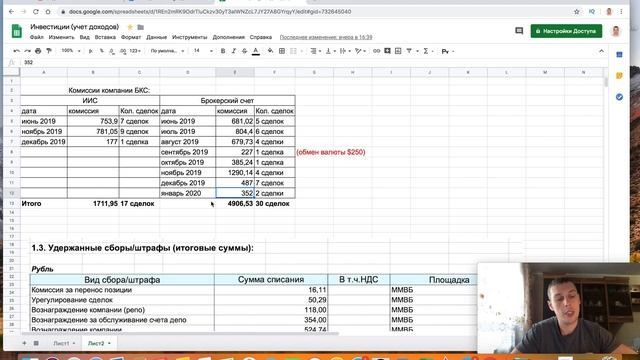640x360 pixels.
Task: Click the Настройки Доступа share button
Action: (566, 31)
